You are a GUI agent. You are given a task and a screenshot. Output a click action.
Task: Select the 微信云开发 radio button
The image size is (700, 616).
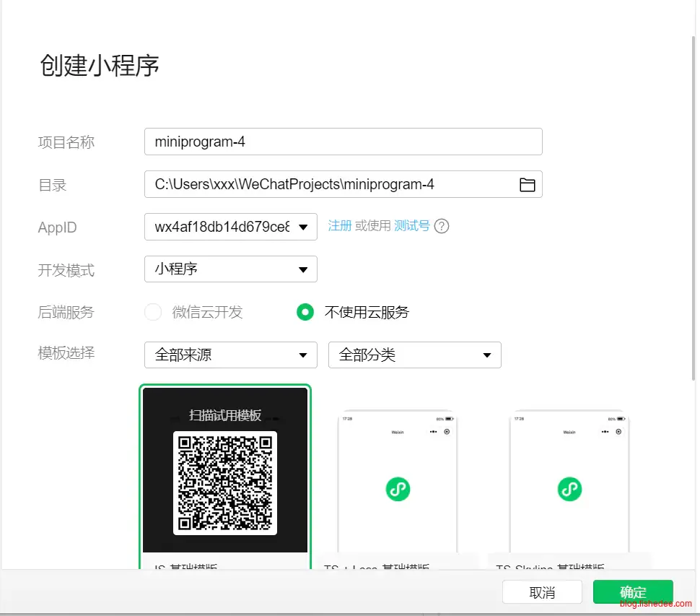click(x=153, y=312)
